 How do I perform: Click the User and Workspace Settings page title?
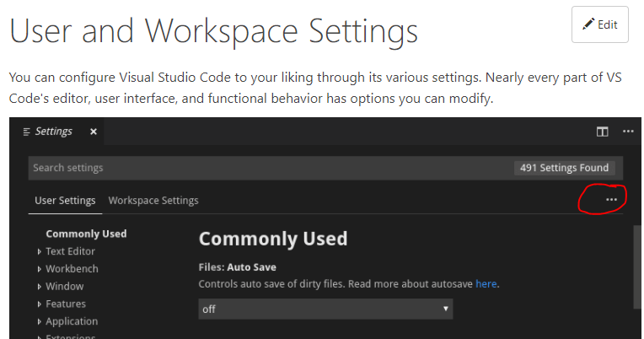click(213, 32)
